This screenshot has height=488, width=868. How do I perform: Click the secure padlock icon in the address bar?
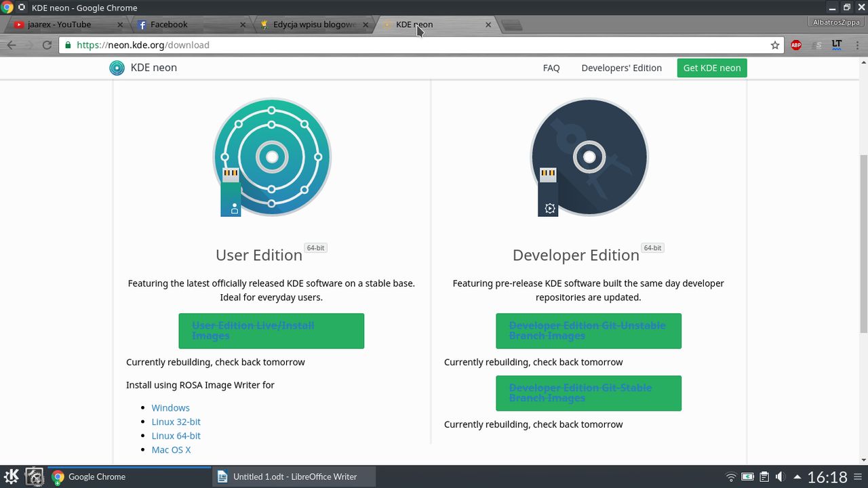pyautogui.click(x=67, y=45)
